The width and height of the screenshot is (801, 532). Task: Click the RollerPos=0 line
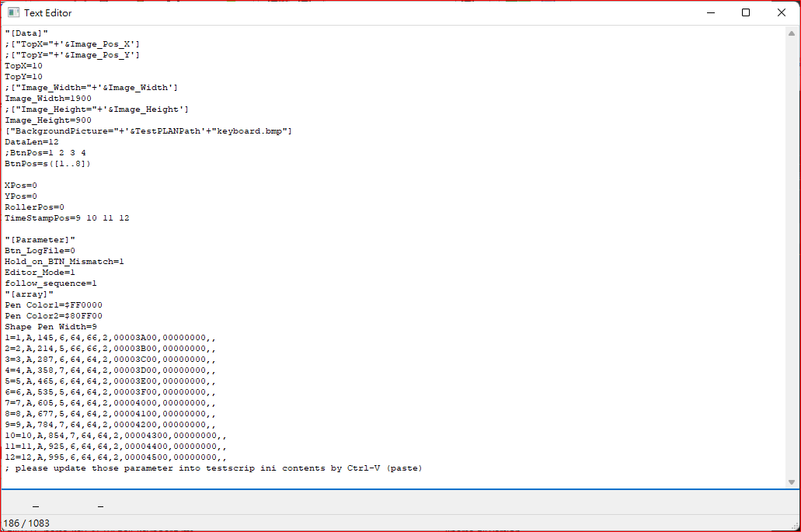(35, 207)
